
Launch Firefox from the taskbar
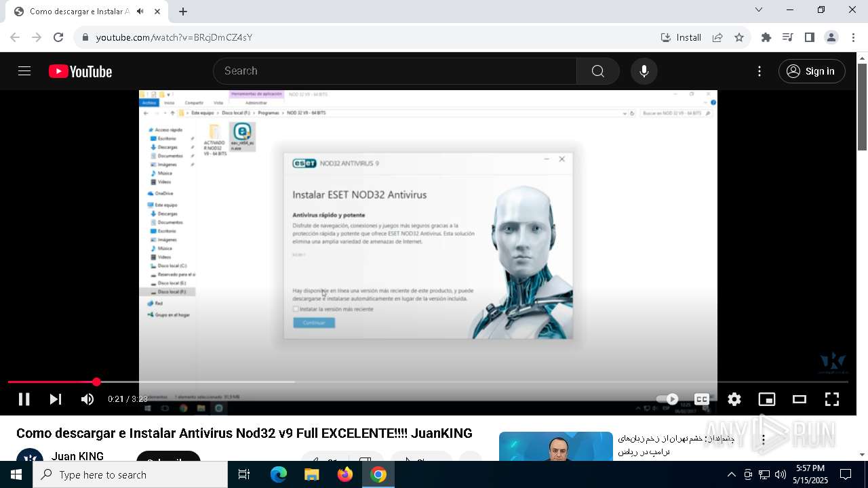345,475
